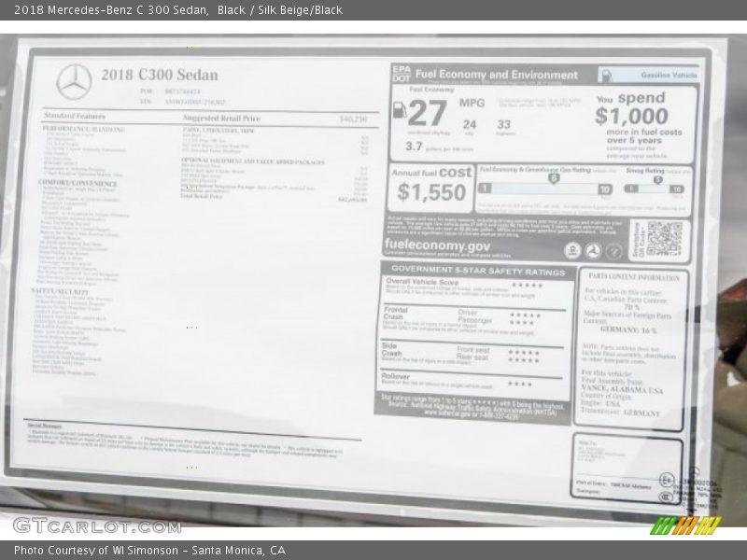Click the 'GOVERNMENT 5-STAR SAFETY RATINGS' header
This screenshot has width=747, height=560.
tap(478, 271)
